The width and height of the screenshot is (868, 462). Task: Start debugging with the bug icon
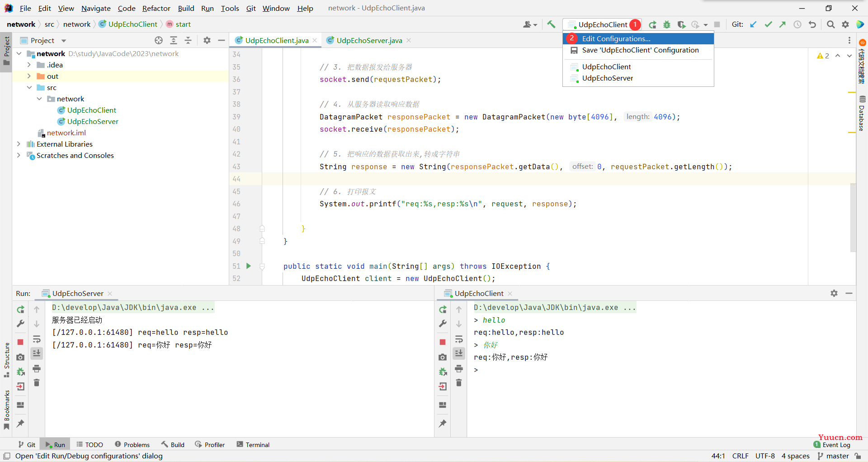point(667,24)
